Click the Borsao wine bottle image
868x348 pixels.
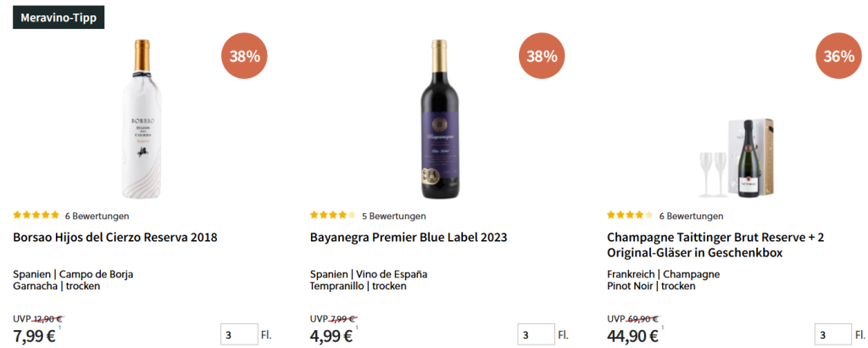point(141,117)
